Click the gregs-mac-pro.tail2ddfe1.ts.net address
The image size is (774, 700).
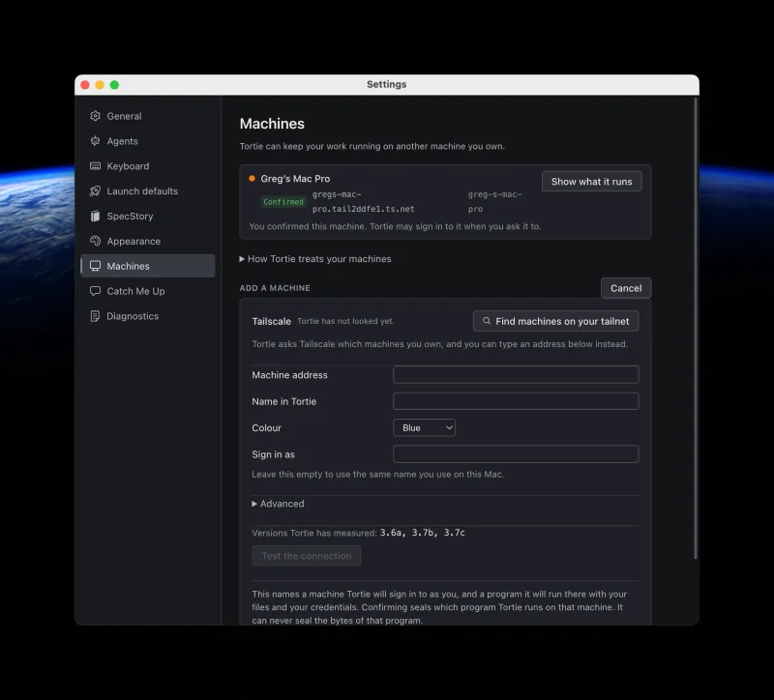tap(364, 202)
